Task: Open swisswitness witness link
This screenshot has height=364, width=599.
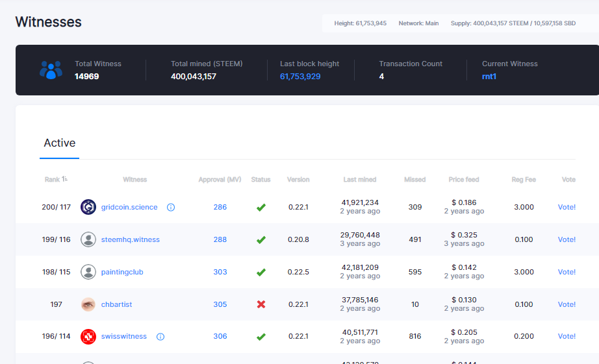Action: coord(124,336)
